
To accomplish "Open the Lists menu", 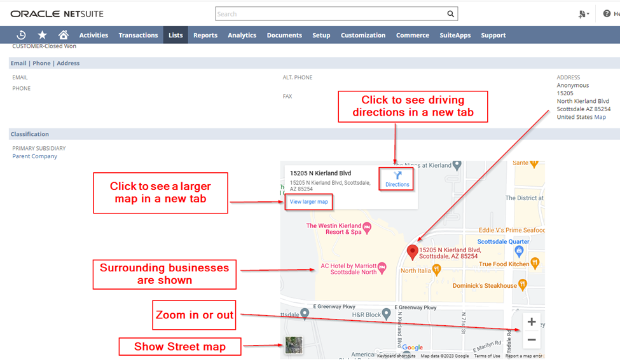I will click(176, 35).
